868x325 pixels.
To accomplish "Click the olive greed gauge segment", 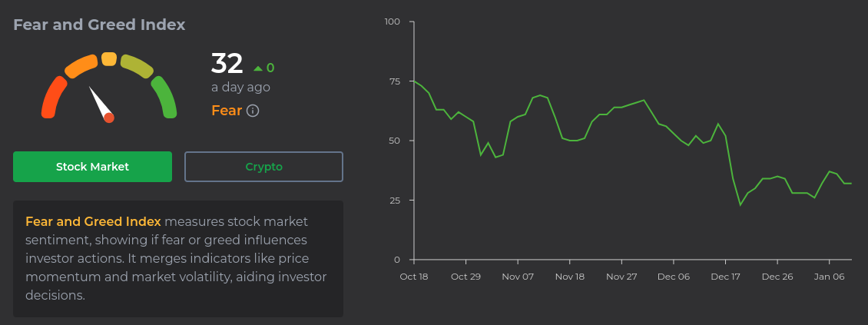I will [137, 67].
